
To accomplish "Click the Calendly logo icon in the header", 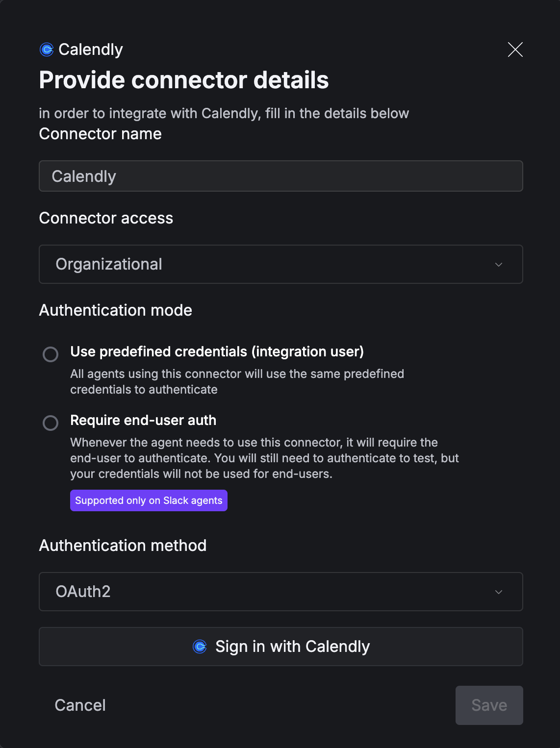I will 47,50.
